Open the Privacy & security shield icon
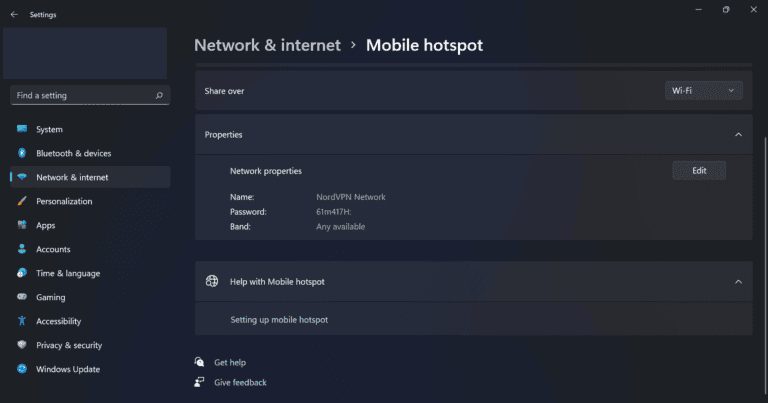768x403 pixels. pyautogui.click(x=22, y=345)
